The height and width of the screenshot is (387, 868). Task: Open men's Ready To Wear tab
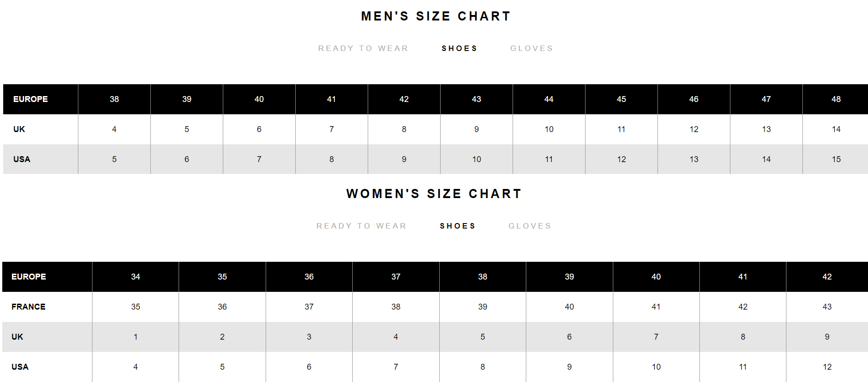363,48
